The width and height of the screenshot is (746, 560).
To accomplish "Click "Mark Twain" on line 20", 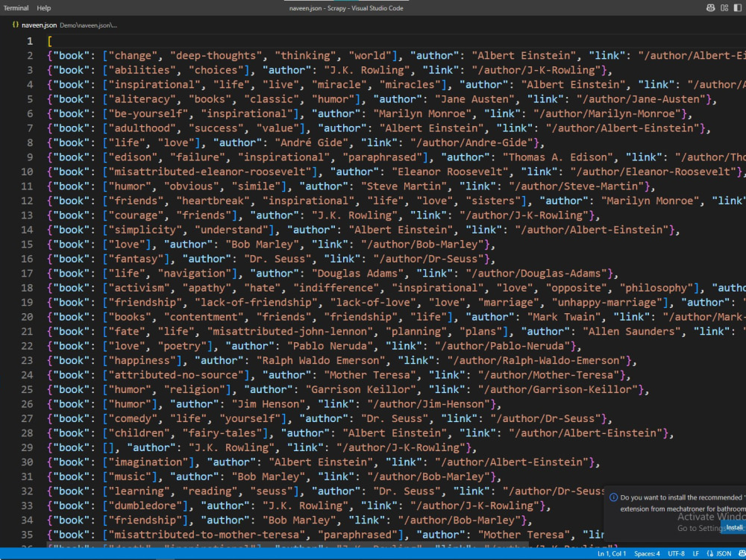I will pos(564,317).
